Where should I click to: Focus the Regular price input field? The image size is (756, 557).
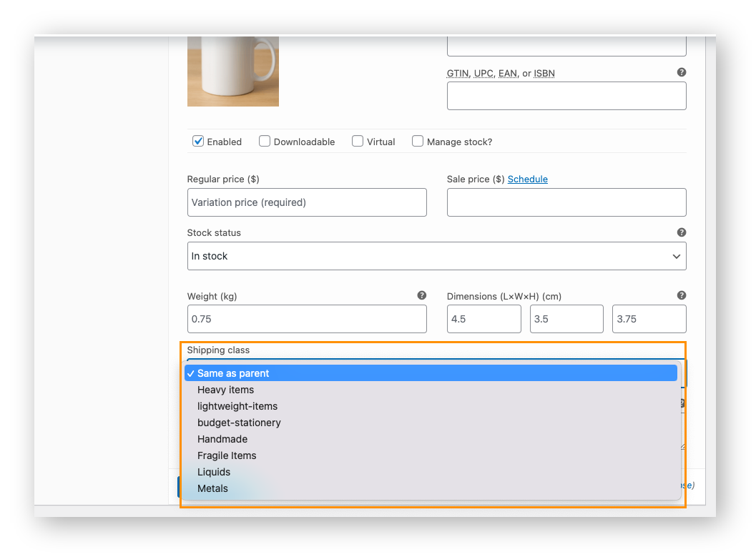(x=307, y=202)
